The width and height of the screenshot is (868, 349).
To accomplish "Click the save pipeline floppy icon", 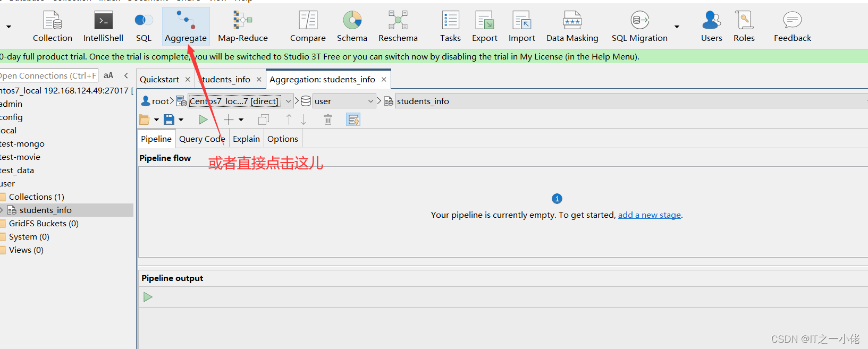I will tap(169, 120).
